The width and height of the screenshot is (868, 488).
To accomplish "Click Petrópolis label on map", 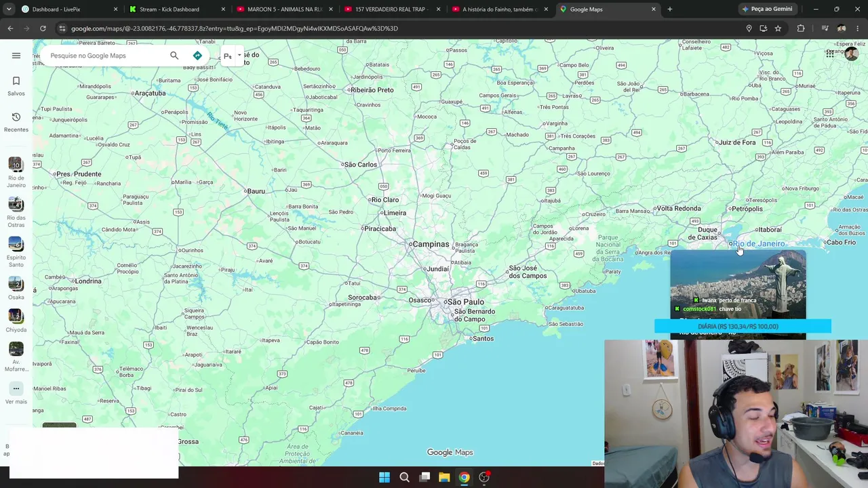I will [747, 209].
